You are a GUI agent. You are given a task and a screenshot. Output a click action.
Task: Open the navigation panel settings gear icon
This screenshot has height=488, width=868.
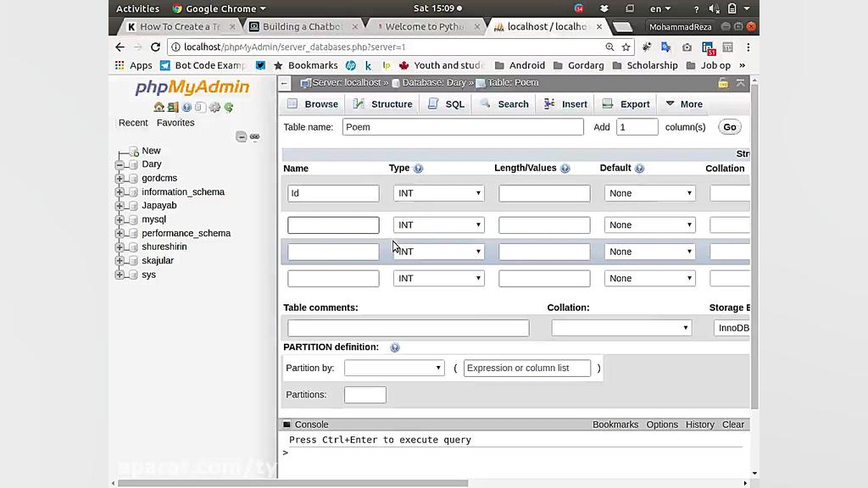(x=214, y=108)
